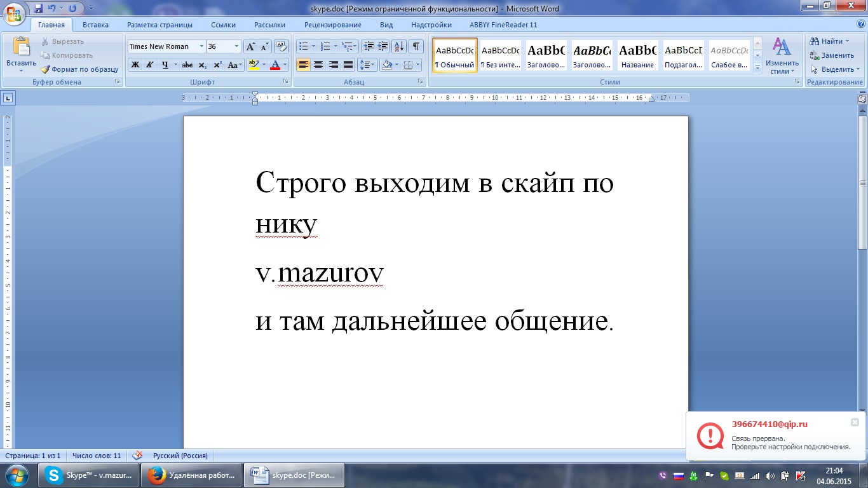Image resolution: width=868 pixels, height=488 pixels.
Task: Apply the subscript formatting icon
Action: [x=202, y=65]
